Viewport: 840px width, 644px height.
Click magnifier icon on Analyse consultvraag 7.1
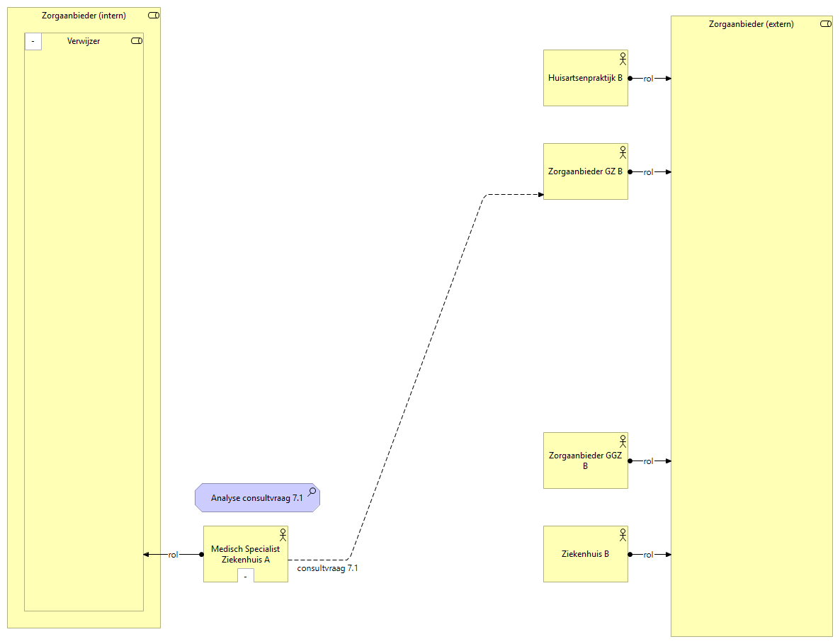click(312, 492)
